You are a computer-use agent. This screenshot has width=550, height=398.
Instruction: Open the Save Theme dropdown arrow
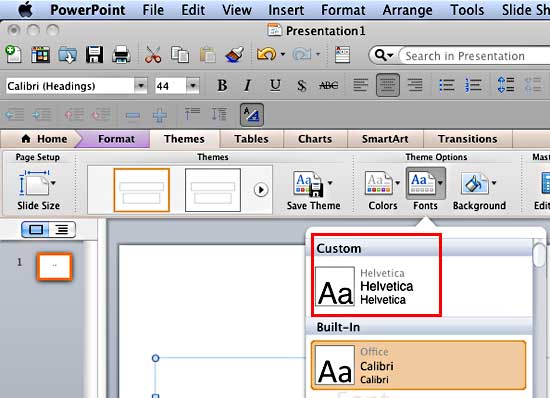coord(330,183)
